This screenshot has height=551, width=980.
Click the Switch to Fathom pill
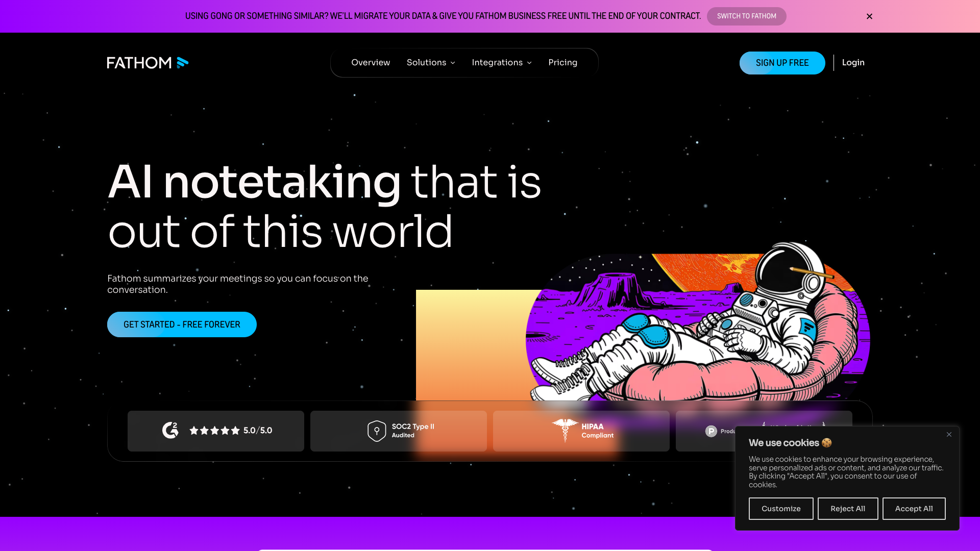tap(746, 16)
